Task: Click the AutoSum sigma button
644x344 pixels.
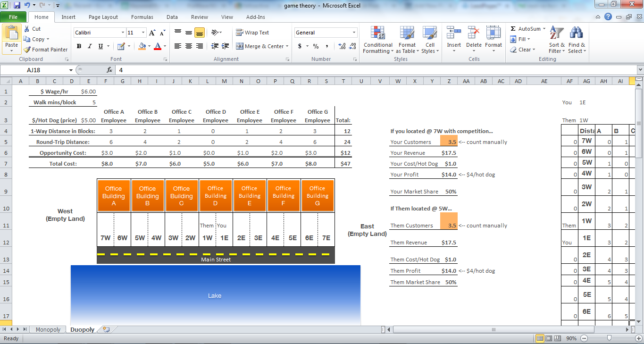Action: 525,29
